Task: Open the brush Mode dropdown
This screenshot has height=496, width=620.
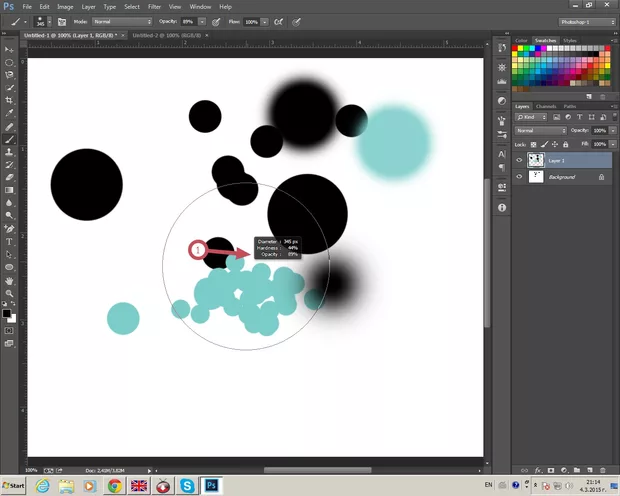Action: pyautogui.click(x=120, y=21)
